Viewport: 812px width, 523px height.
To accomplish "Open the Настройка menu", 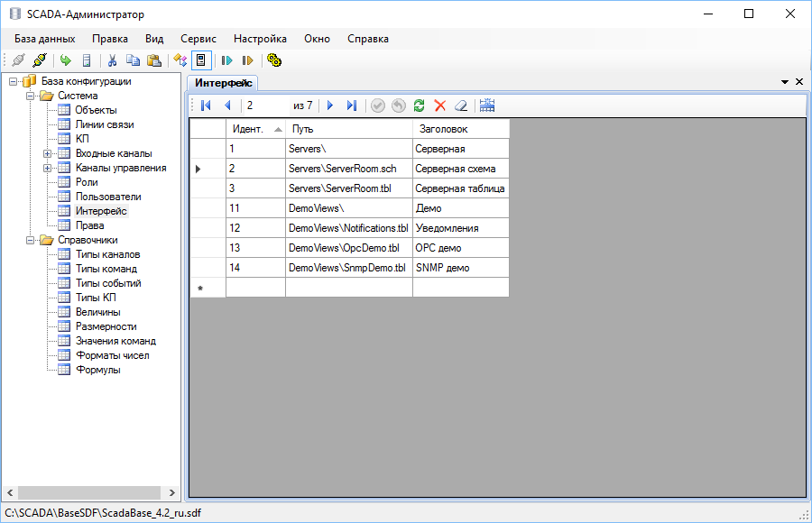I will (260, 39).
